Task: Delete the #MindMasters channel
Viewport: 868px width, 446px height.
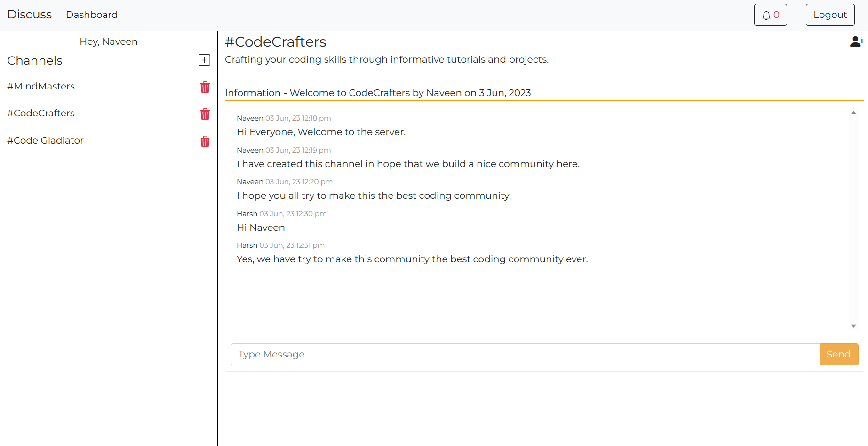Action: [x=205, y=87]
